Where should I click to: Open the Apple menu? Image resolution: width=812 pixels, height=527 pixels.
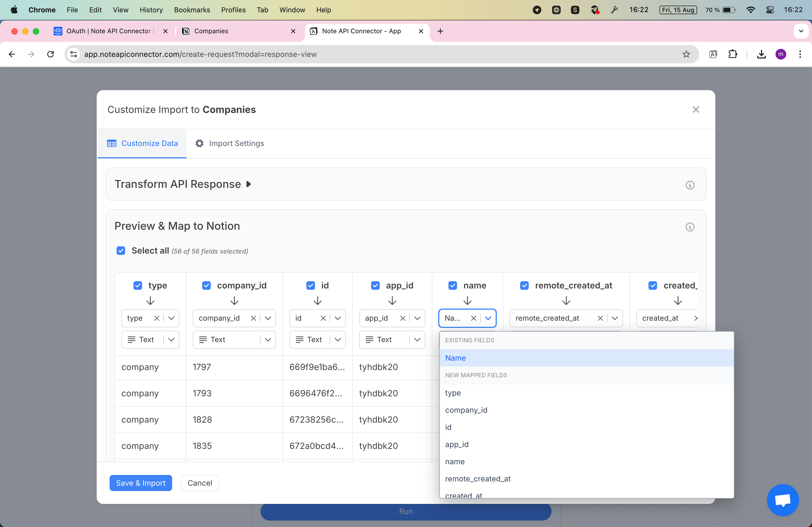(x=14, y=10)
